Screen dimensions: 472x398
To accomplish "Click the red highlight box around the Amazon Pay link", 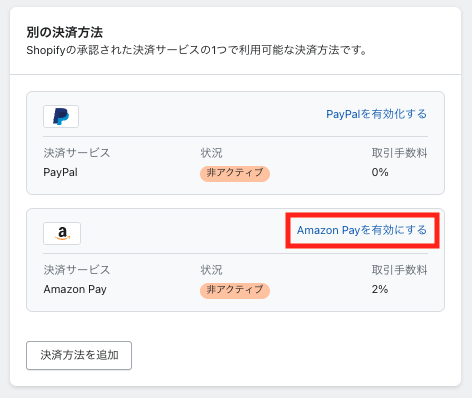I will coord(362,231).
